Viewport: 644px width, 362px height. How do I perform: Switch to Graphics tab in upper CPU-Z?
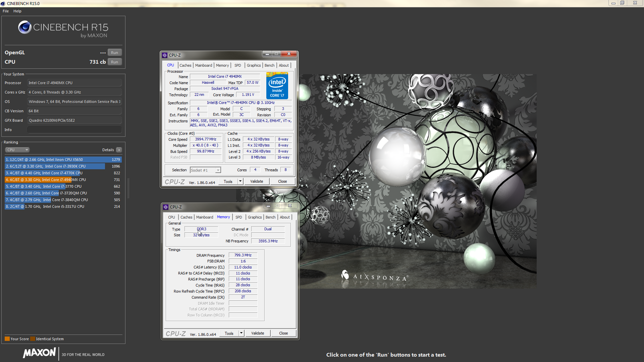(x=254, y=65)
